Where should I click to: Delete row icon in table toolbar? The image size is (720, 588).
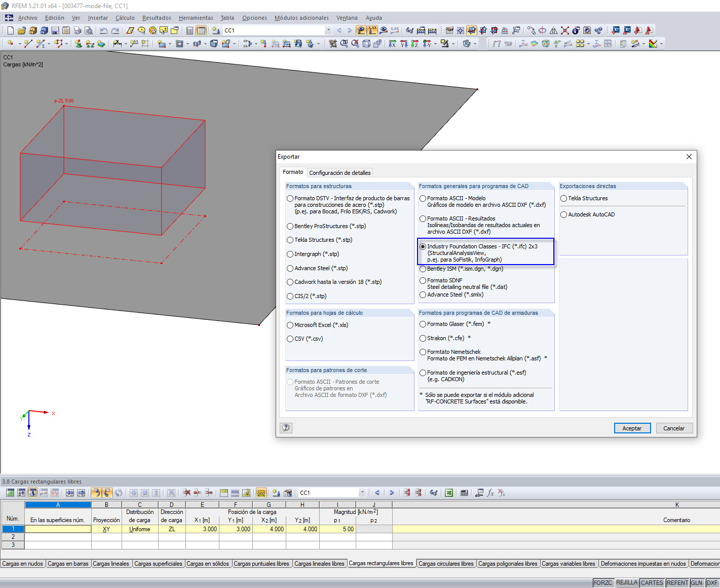click(186, 493)
